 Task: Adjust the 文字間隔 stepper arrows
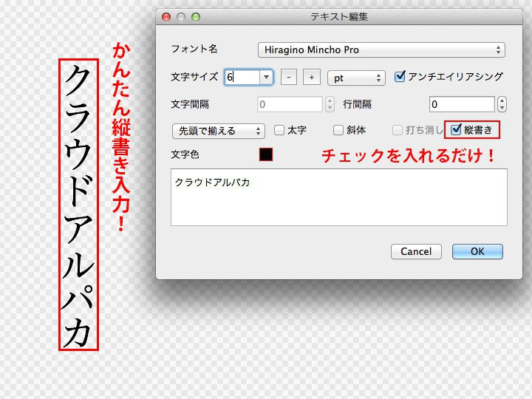point(330,104)
